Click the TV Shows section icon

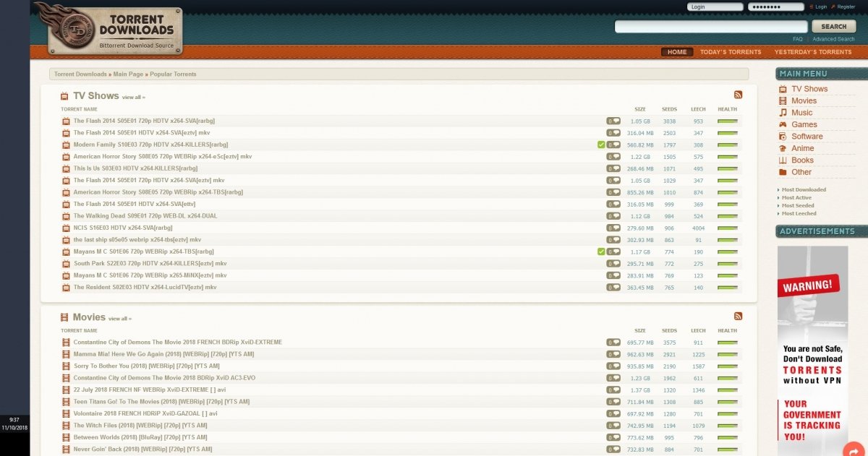(x=64, y=96)
